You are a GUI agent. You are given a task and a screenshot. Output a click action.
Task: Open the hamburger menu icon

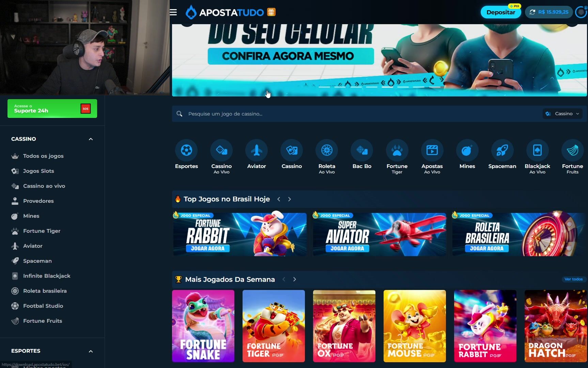[x=173, y=12]
